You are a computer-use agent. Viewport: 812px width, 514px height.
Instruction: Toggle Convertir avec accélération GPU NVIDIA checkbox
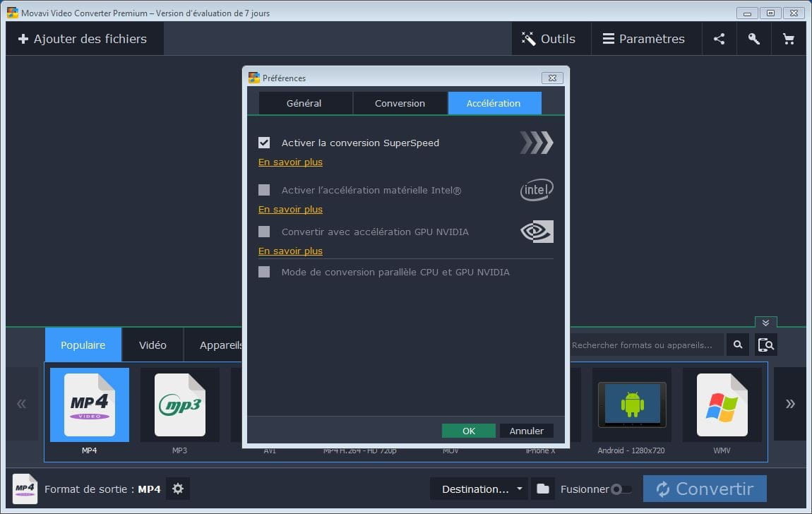264,232
